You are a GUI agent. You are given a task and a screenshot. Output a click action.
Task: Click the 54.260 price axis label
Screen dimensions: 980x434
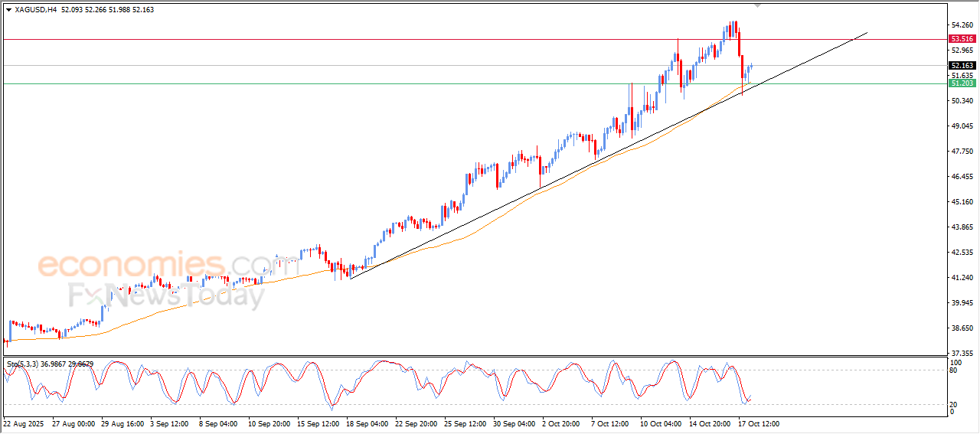(x=961, y=25)
